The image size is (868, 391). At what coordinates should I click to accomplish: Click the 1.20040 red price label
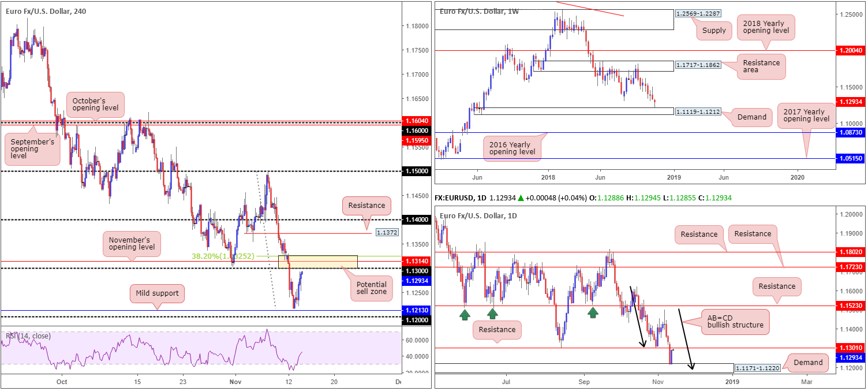click(x=851, y=51)
